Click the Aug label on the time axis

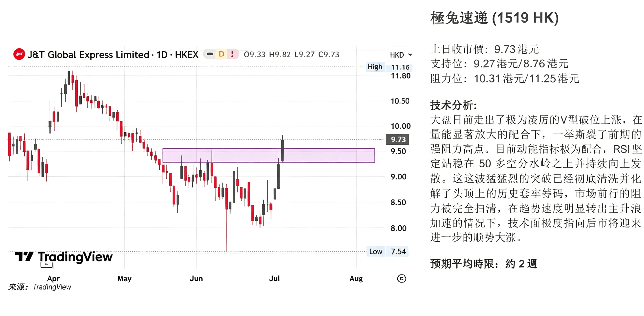click(356, 278)
